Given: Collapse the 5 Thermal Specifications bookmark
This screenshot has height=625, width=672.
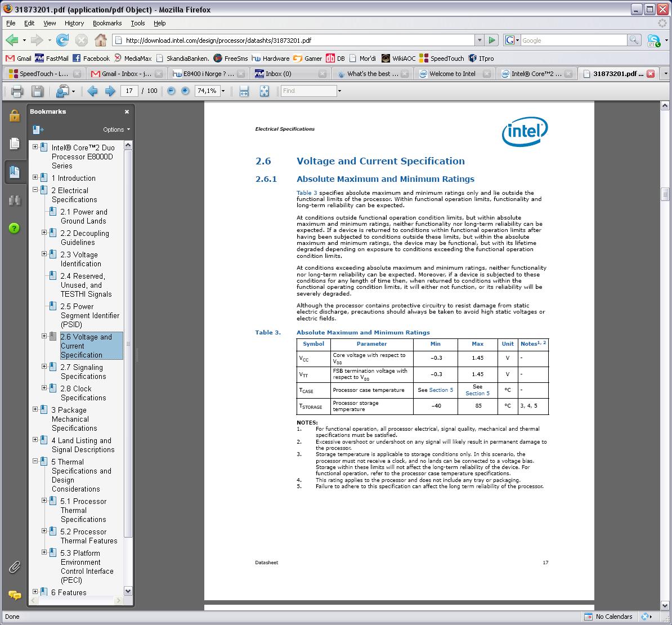Looking at the screenshot, I should (35, 461).
